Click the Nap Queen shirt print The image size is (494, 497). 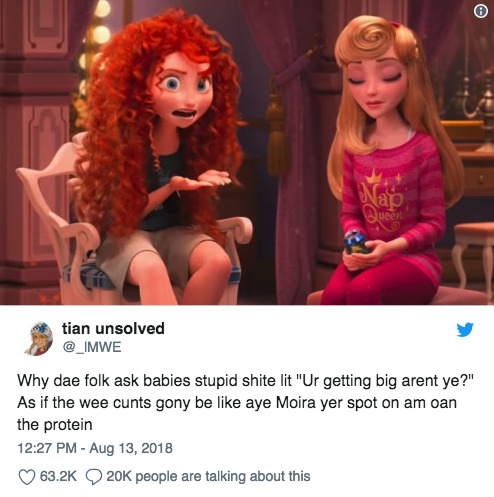(382, 200)
